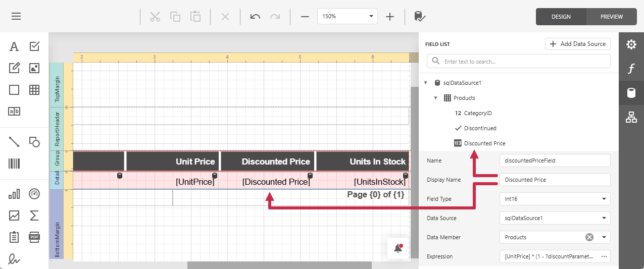Image resolution: width=644 pixels, height=269 pixels.
Task: Zoom out with the minus button
Action: (x=305, y=16)
